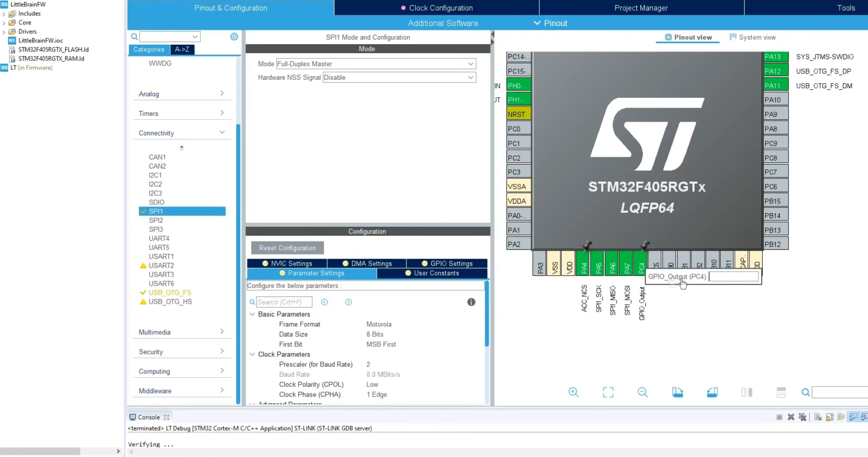
Task: Clear the Console output
Action: (818, 417)
